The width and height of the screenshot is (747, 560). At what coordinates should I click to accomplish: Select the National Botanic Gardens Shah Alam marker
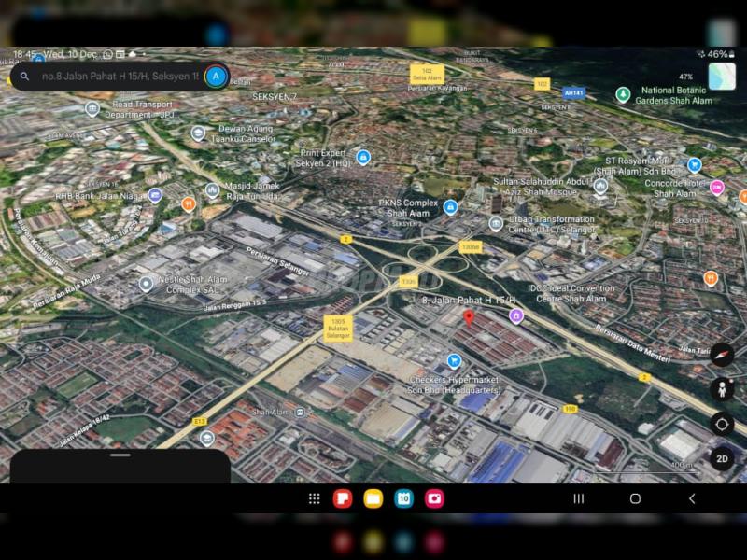pos(623,94)
